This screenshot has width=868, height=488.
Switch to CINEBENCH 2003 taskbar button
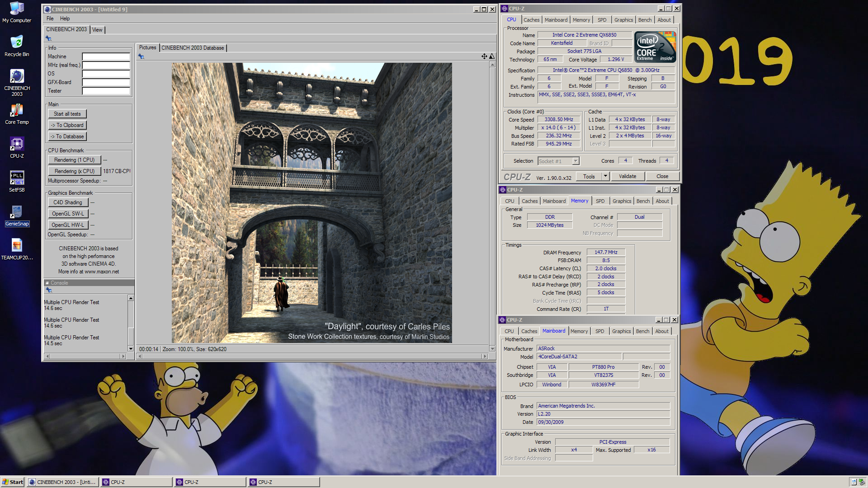(63, 482)
